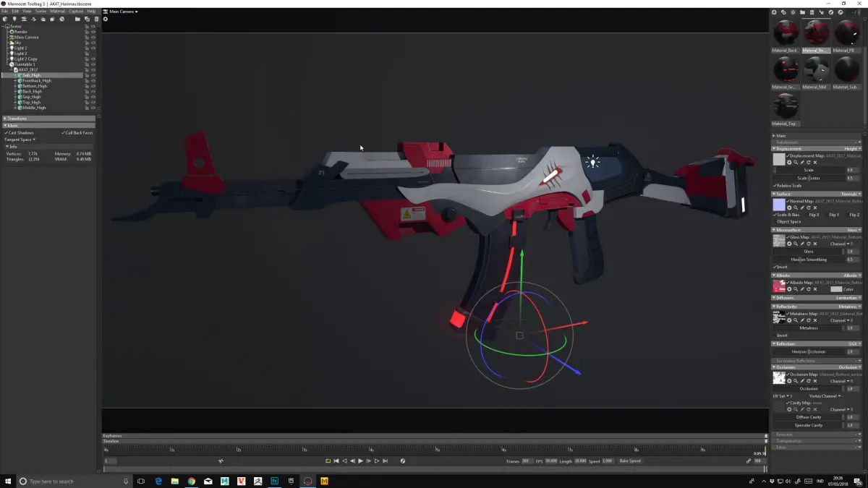
Task: Add a turntable object from the scene toolbar
Action: tap(61, 19)
